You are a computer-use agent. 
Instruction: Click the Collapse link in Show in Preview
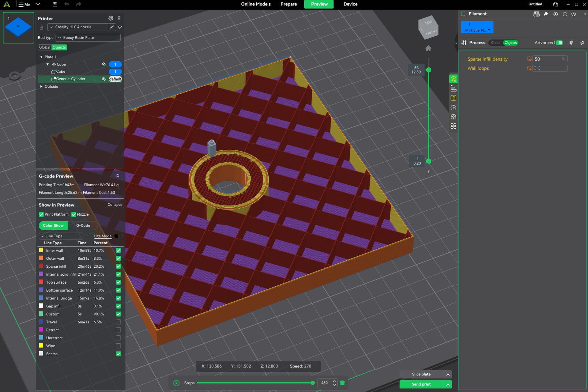click(x=115, y=205)
